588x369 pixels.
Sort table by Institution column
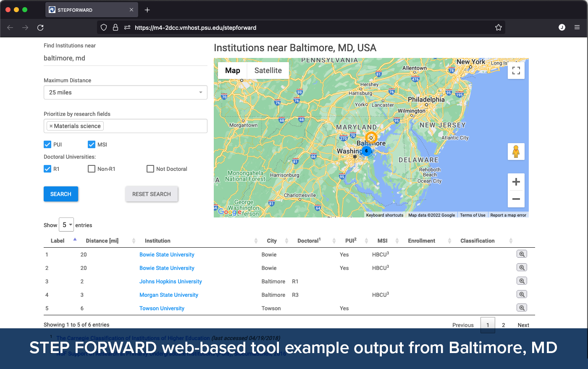199,241
